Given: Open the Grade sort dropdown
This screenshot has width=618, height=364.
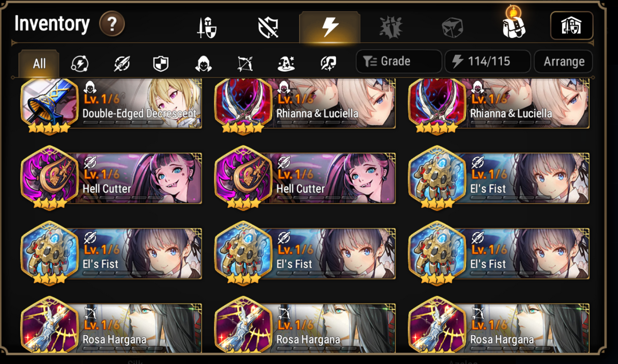Looking at the screenshot, I should click(399, 62).
